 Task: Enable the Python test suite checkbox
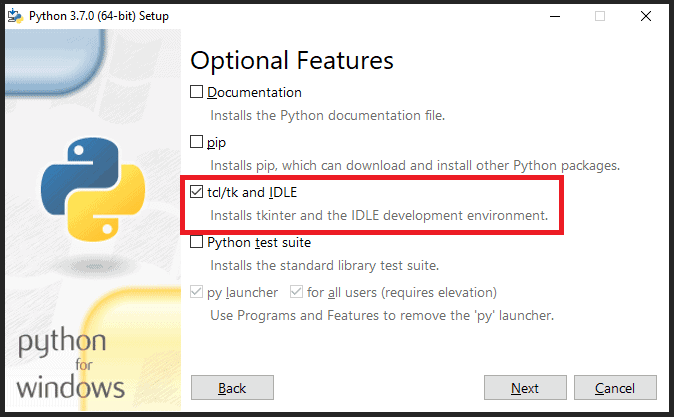pos(197,242)
